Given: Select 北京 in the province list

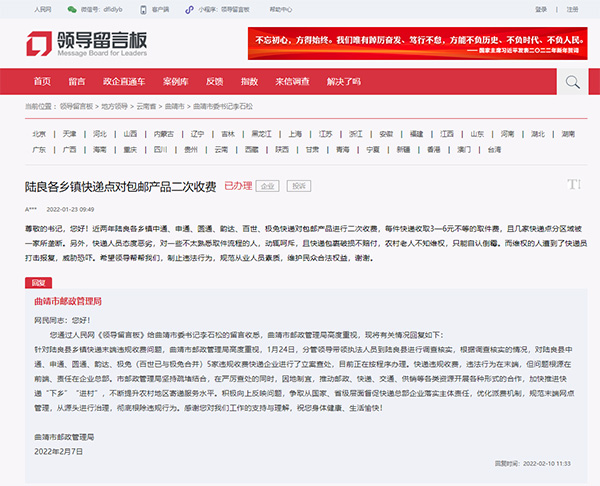Looking at the screenshot, I should [39, 133].
